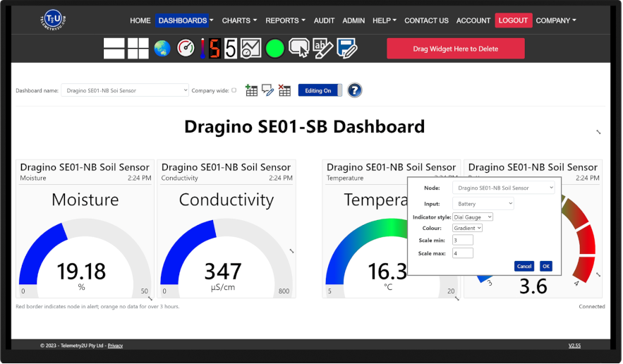Screen dimensions: 623x364
Task: Select the globe map widget icon
Action: [x=162, y=49]
